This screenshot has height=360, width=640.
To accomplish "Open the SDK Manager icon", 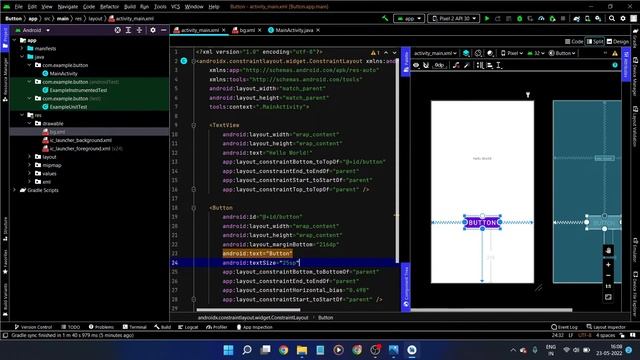I will [x=598, y=18].
